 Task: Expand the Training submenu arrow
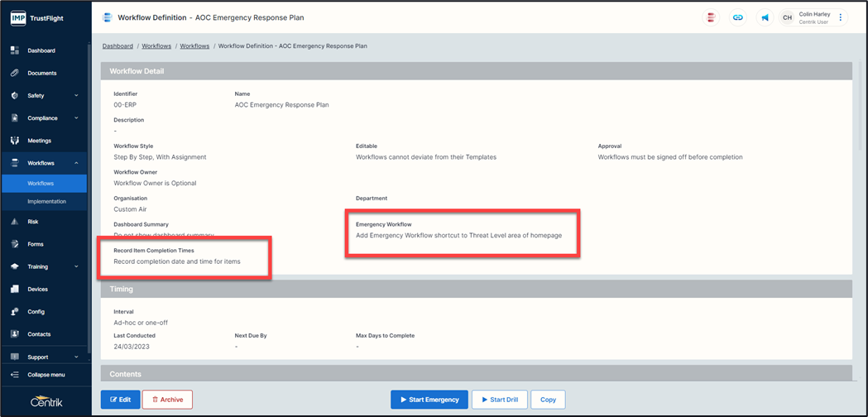click(77, 266)
